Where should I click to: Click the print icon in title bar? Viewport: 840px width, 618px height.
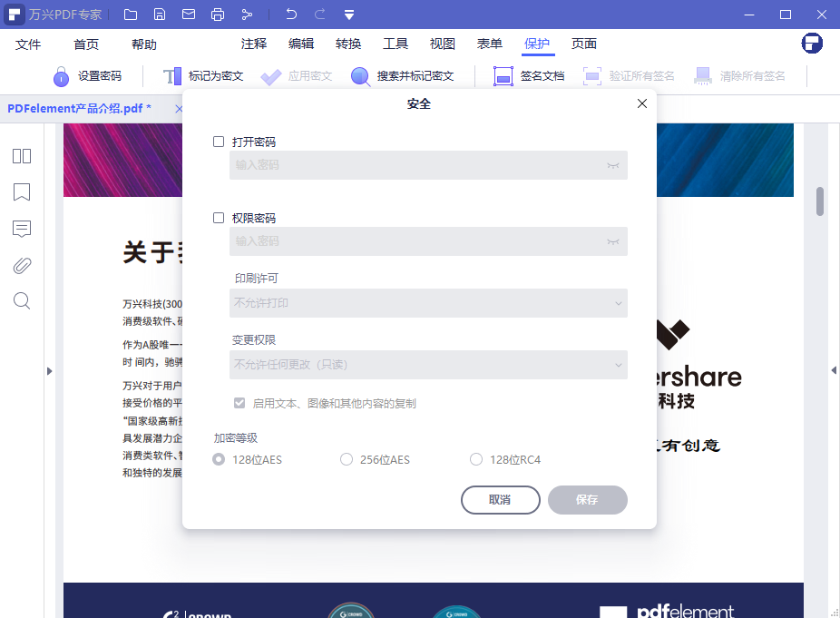pyautogui.click(x=218, y=15)
